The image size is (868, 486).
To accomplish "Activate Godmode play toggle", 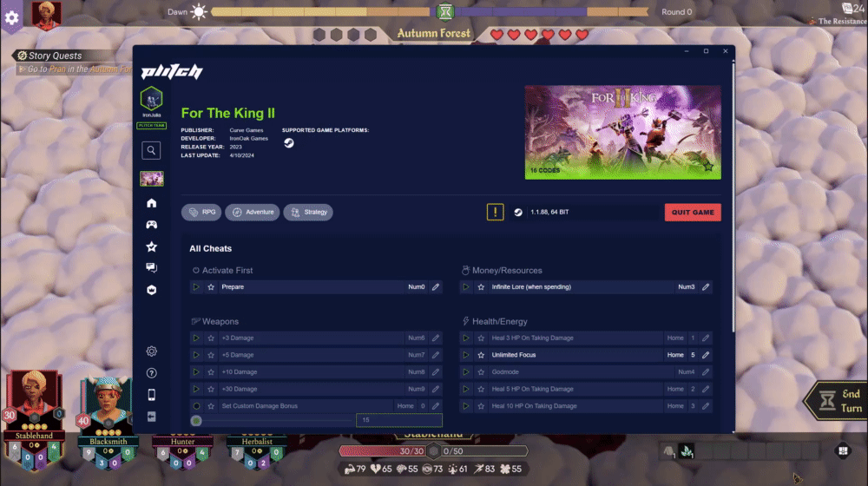I will click(466, 372).
